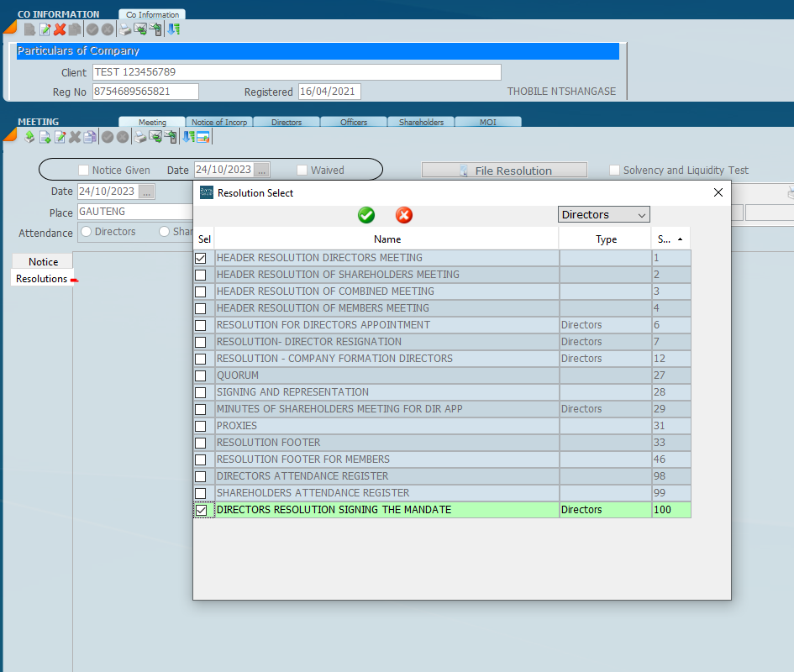Check RESOLUTION FOR DIRECTORS APPOINTMENT checkbox
This screenshot has height=672, width=794.
click(x=201, y=325)
